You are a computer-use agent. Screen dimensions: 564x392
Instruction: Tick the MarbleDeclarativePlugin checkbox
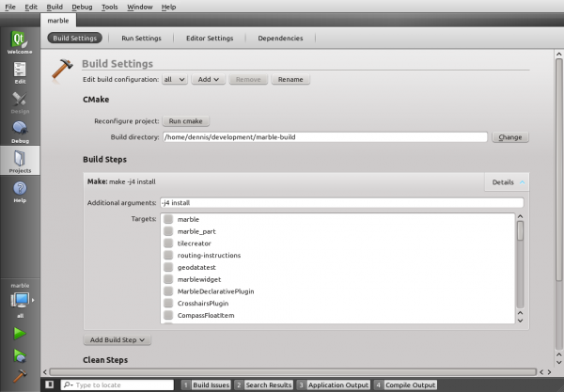pyautogui.click(x=168, y=291)
